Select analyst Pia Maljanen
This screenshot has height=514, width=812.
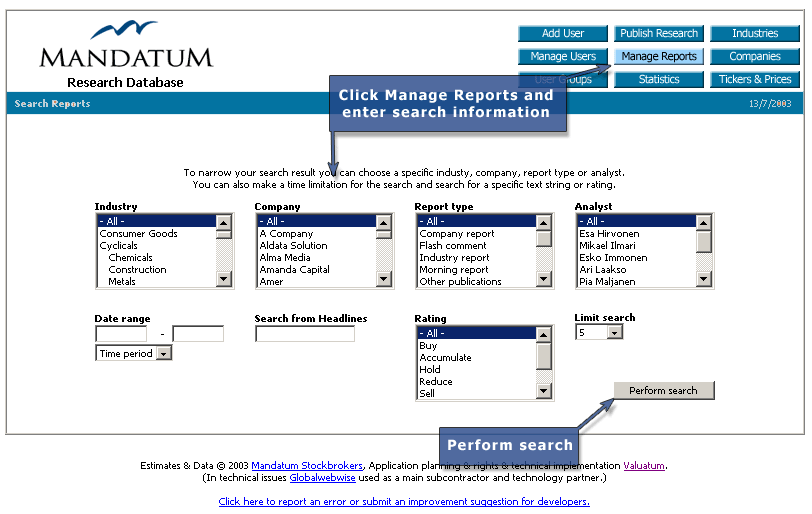[x=637, y=281]
